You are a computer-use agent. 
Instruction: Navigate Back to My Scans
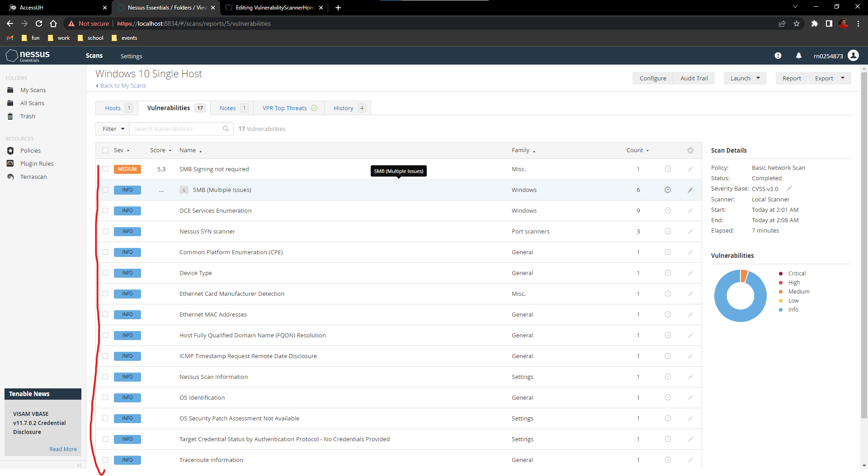point(123,85)
